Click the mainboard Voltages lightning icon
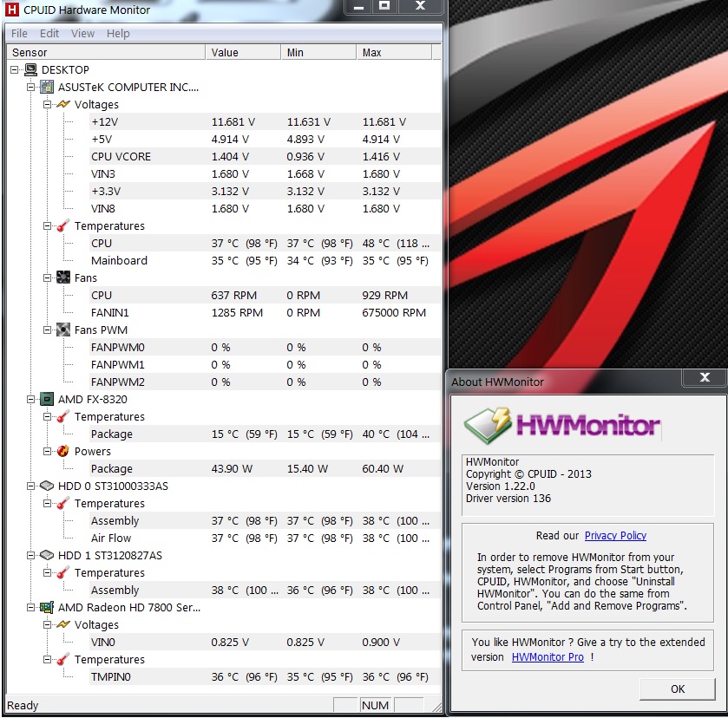The width and height of the screenshot is (728, 718). [x=63, y=104]
